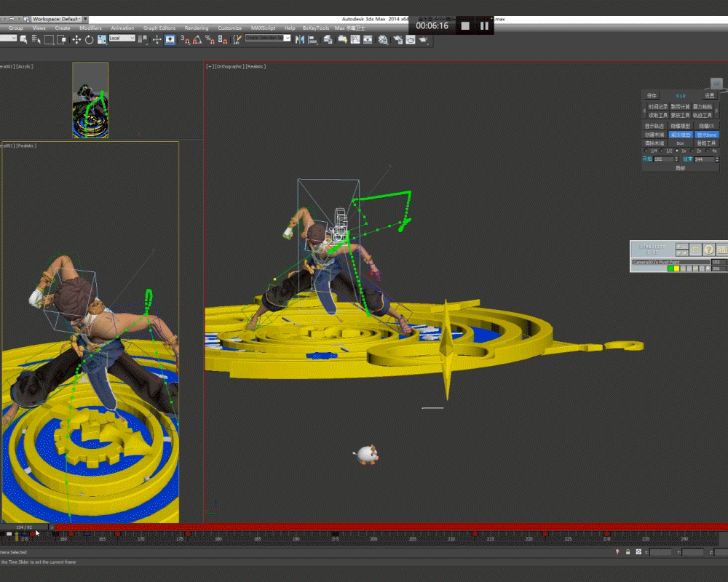Image resolution: width=728 pixels, height=582 pixels.
Task: Open Curve Editor toolbar icon
Action: [355, 40]
